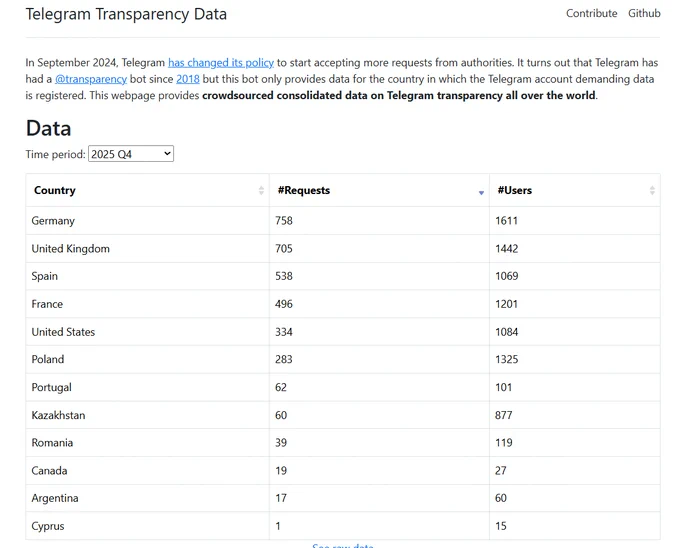This screenshot has height=548, width=680.
Task: Click the 15 users value for Cyprus
Action: (x=500, y=526)
